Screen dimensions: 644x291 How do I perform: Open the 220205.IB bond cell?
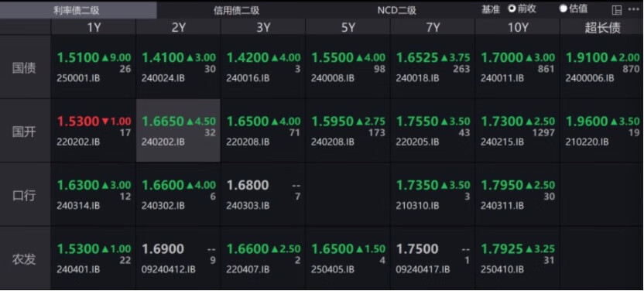pos(433,131)
